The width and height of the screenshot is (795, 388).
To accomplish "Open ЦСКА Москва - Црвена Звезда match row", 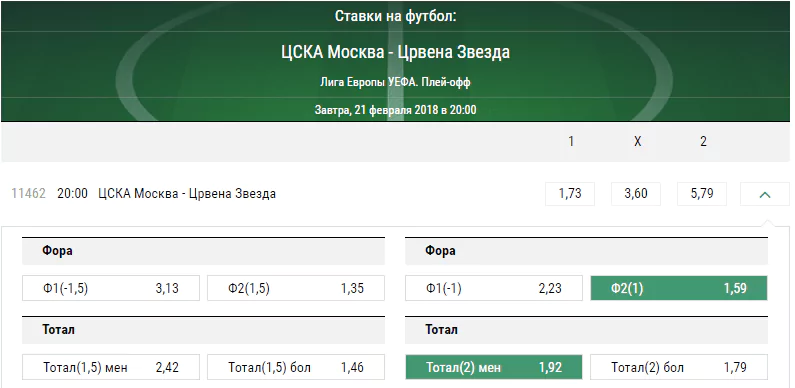I will [x=187, y=194].
